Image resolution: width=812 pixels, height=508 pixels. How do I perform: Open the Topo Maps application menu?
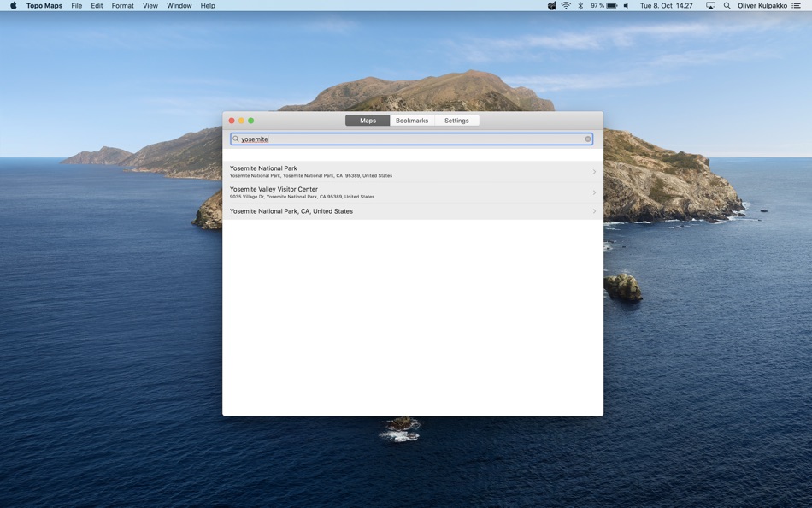[44, 6]
